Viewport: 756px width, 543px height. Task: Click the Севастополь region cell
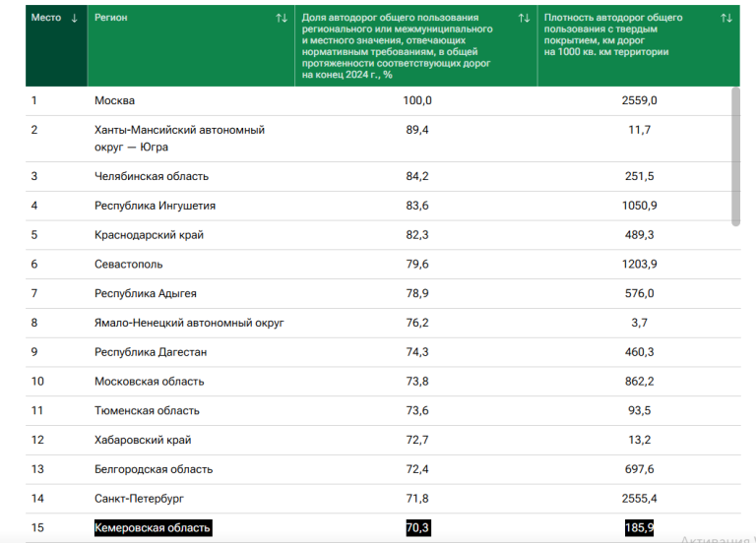click(x=128, y=264)
